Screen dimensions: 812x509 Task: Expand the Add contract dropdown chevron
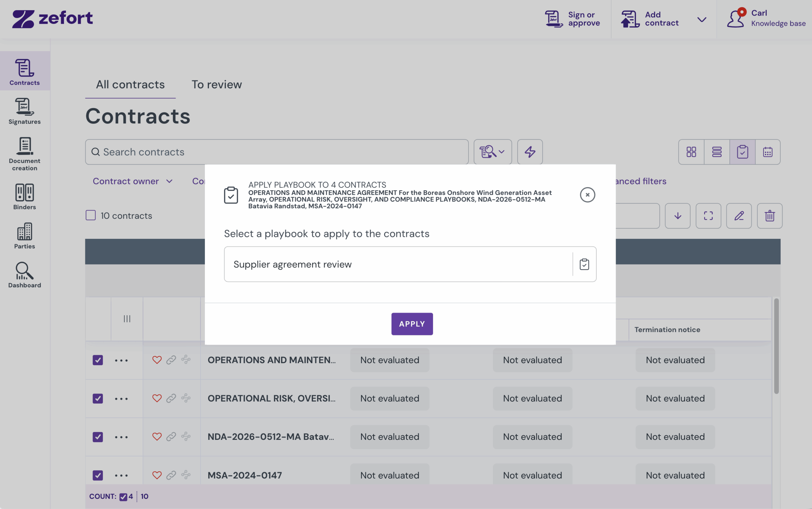(702, 20)
